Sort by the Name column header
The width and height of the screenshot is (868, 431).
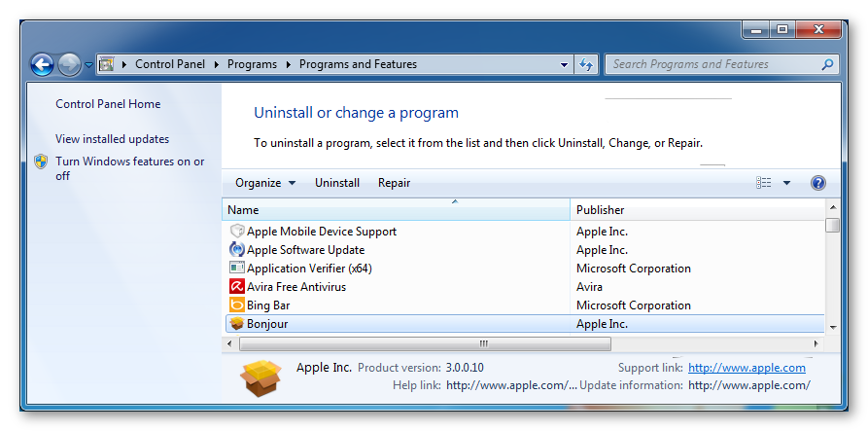tap(397, 210)
